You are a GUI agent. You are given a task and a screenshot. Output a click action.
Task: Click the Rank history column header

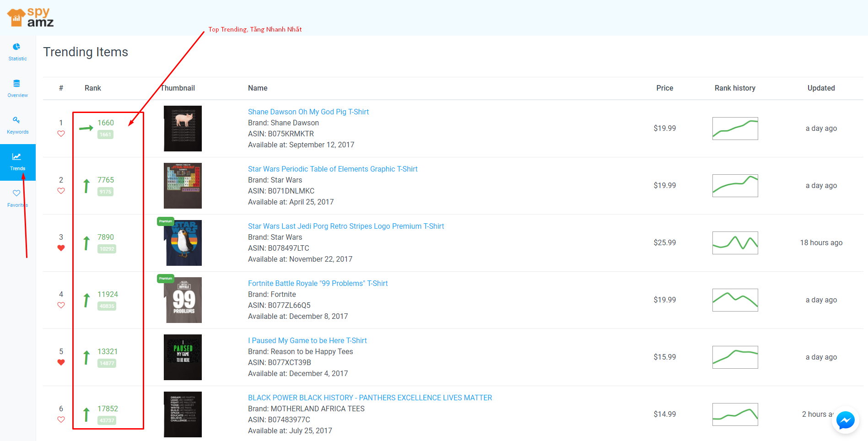tap(735, 88)
